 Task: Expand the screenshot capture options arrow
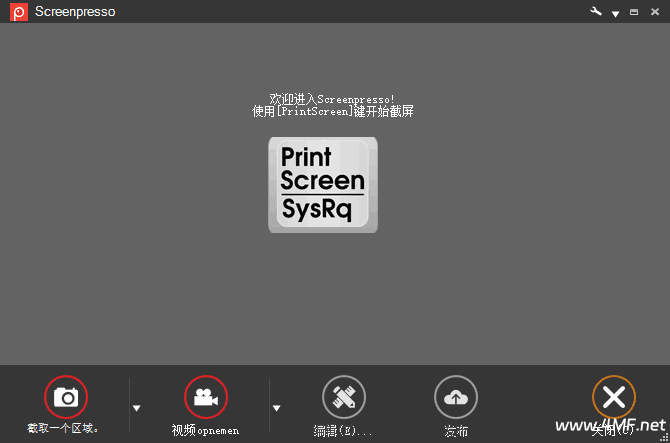tap(137, 408)
